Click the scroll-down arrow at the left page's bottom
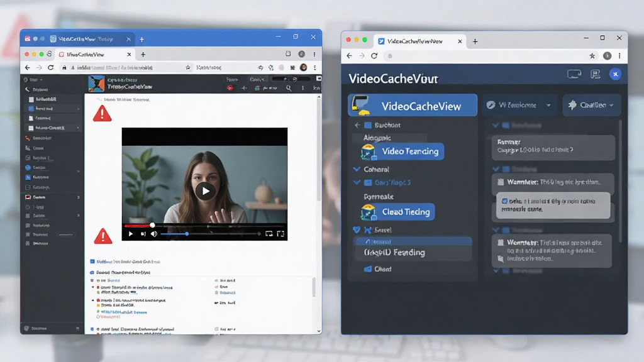 tap(319, 331)
